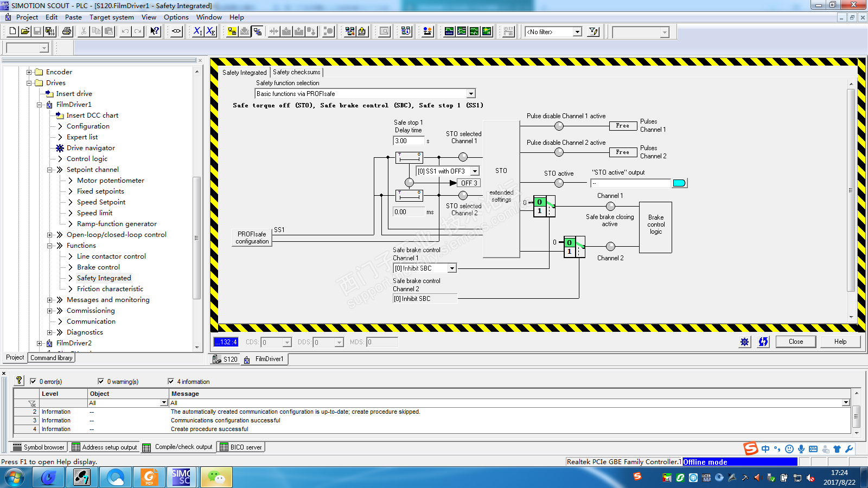Click the Close button in the safety screen
This screenshot has height=488, width=868.
click(x=796, y=342)
